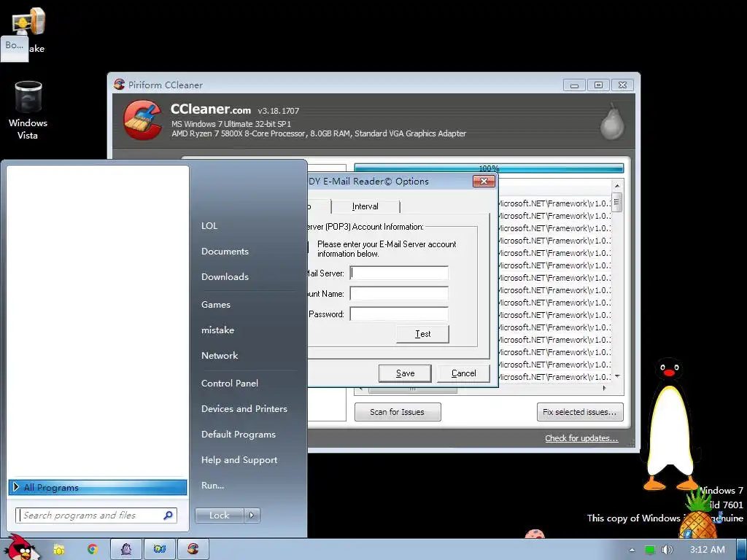Open the yellow folder icon in the taskbar
Viewport: 747px width, 560px height.
[59, 549]
